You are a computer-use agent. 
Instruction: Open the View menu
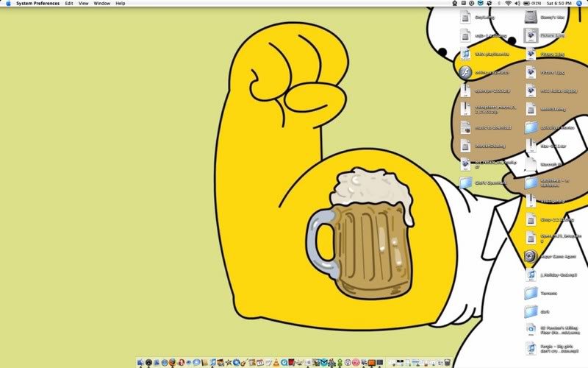pyautogui.click(x=83, y=4)
